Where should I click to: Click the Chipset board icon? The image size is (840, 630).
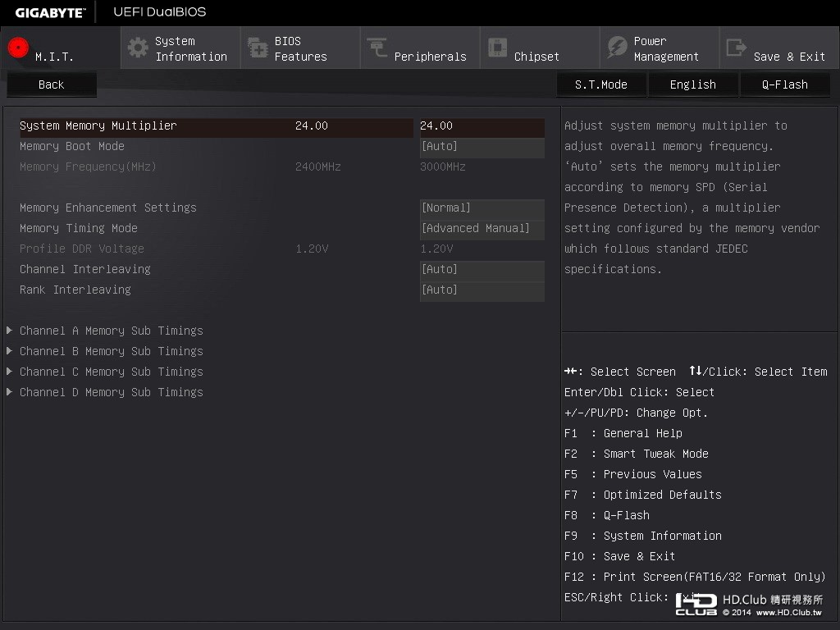(497, 48)
